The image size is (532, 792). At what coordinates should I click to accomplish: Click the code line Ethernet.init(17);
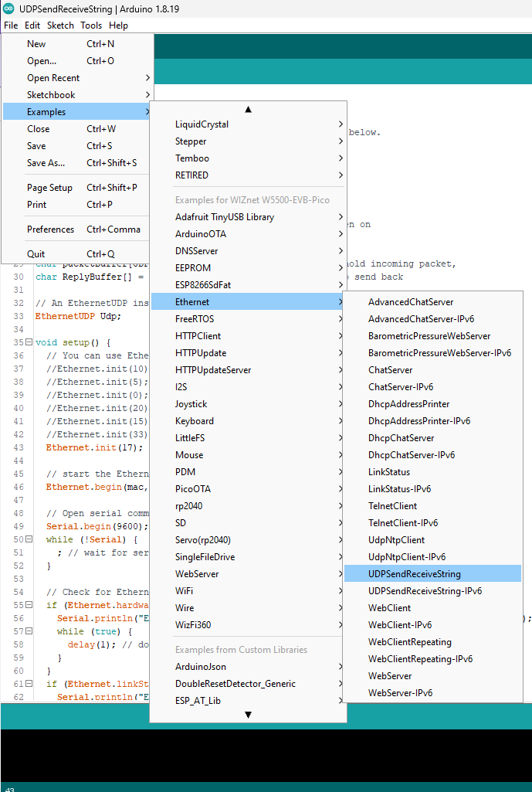click(94, 447)
